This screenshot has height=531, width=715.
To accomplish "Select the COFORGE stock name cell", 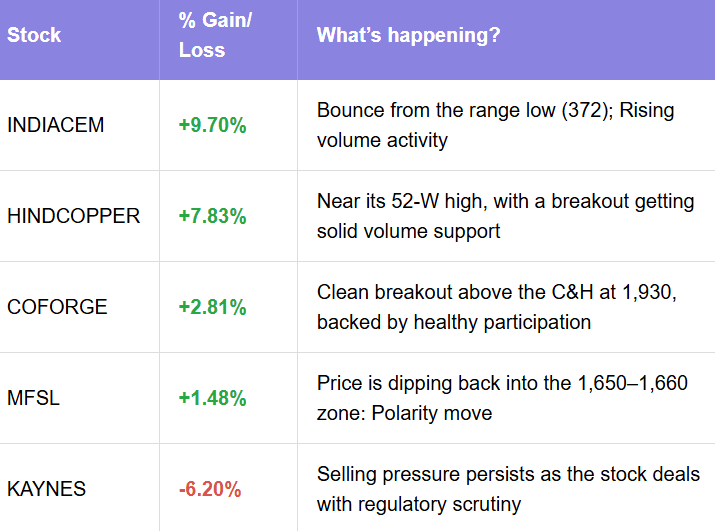I will tap(57, 307).
